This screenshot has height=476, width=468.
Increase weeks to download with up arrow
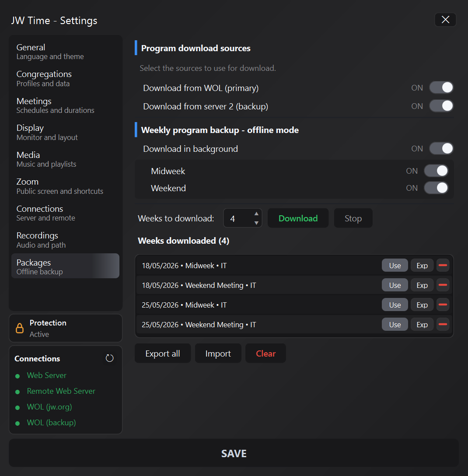256,213
